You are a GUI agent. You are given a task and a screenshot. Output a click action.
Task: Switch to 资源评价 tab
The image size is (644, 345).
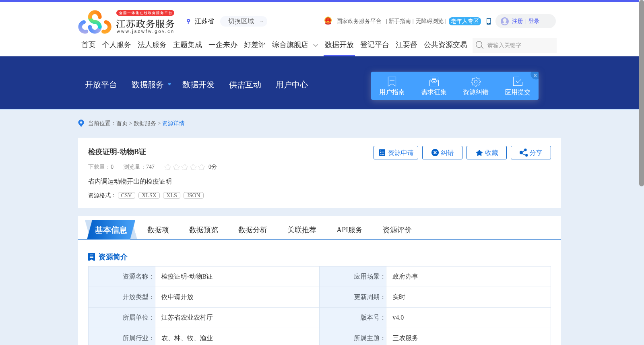397,230
